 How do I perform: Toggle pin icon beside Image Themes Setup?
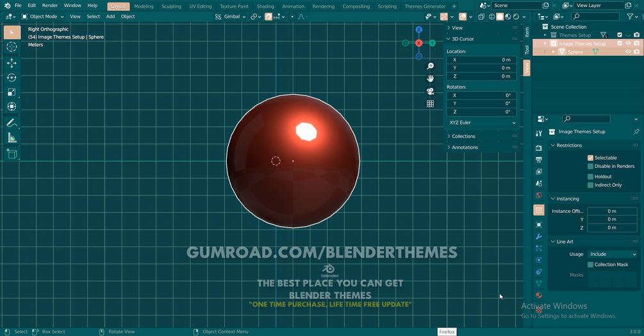pyautogui.click(x=636, y=132)
